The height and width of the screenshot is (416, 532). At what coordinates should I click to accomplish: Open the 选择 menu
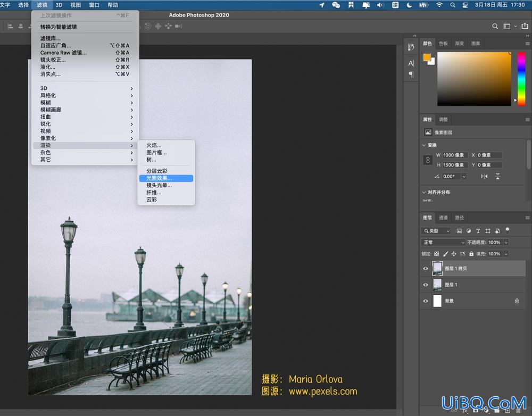coord(23,5)
